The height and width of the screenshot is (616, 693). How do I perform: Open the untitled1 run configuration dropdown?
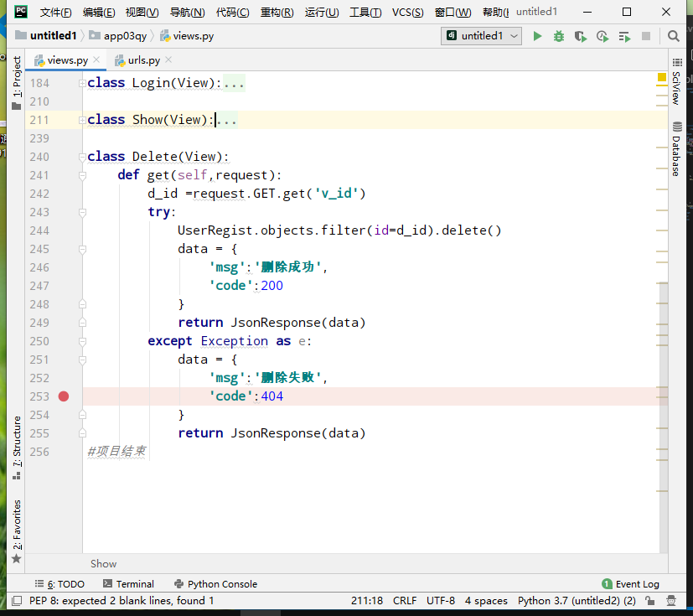point(482,36)
